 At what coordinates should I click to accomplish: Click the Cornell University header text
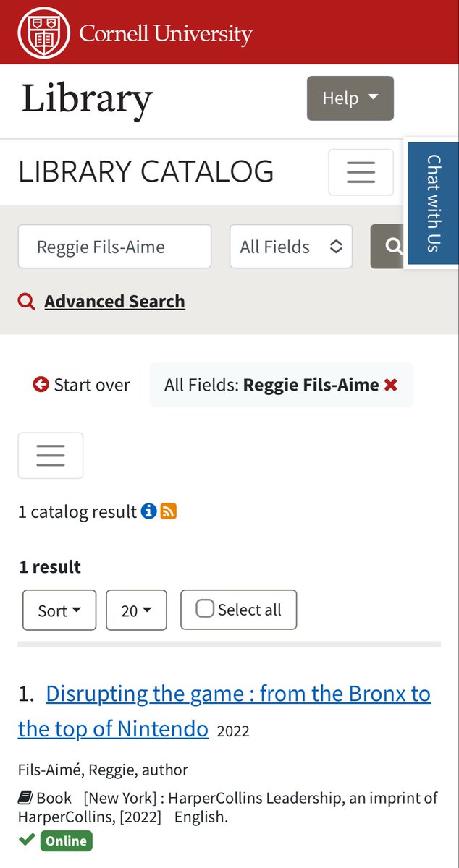pyautogui.click(x=166, y=33)
